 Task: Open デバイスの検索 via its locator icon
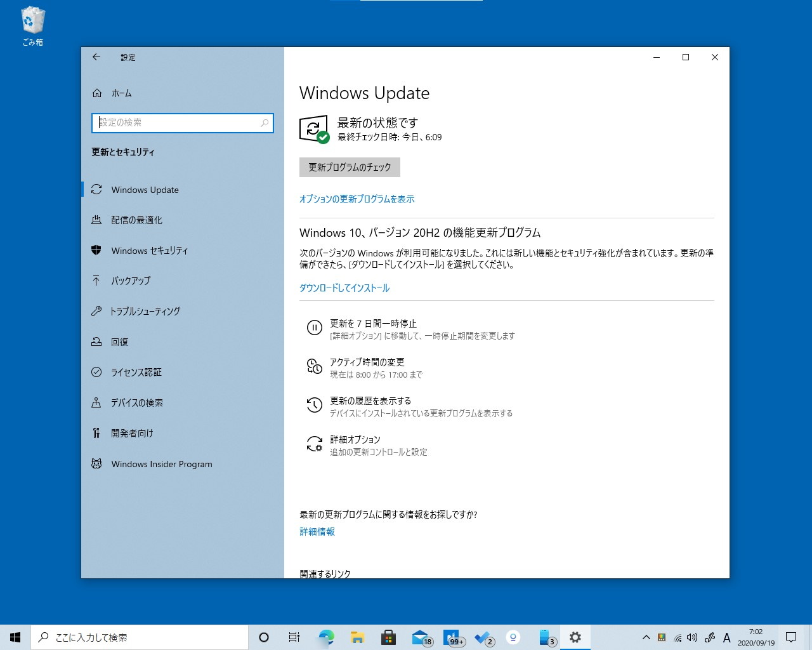[96, 402]
